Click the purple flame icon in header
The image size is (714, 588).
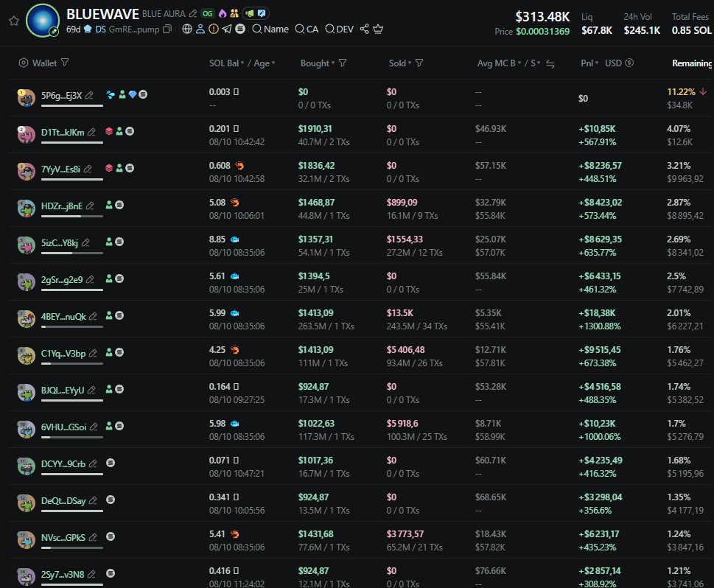[x=223, y=14]
